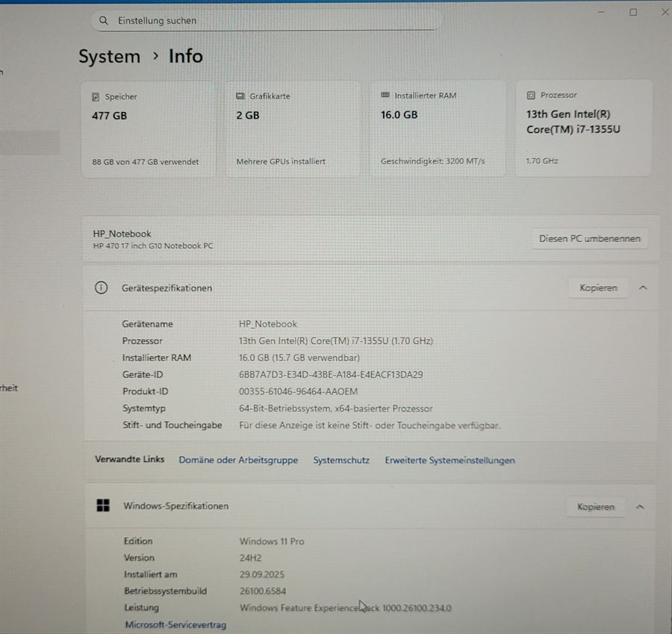Go back to System breadcrumb
Screen dimensions: 672x634
point(109,56)
